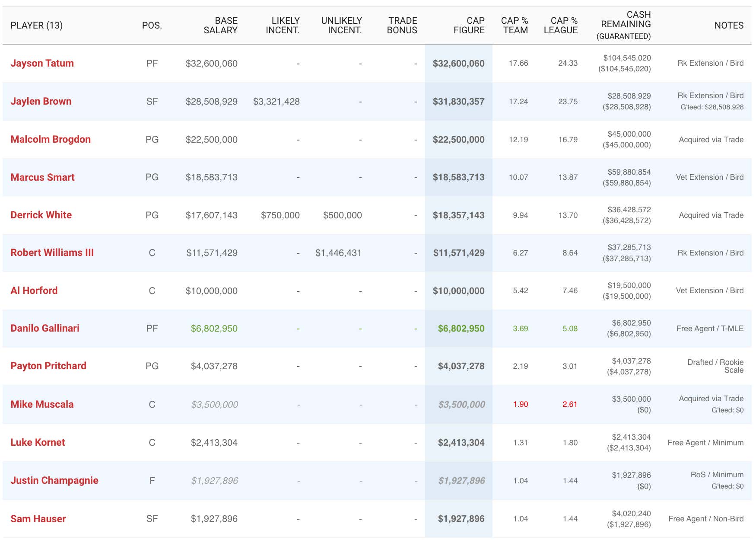Select the note "Free Agent / T-MLE"

(x=710, y=329)
